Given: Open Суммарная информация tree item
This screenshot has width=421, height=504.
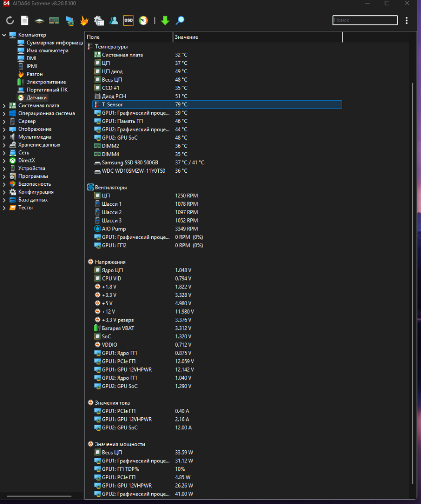Looking at the screenshot, I should tap(51, 43).
